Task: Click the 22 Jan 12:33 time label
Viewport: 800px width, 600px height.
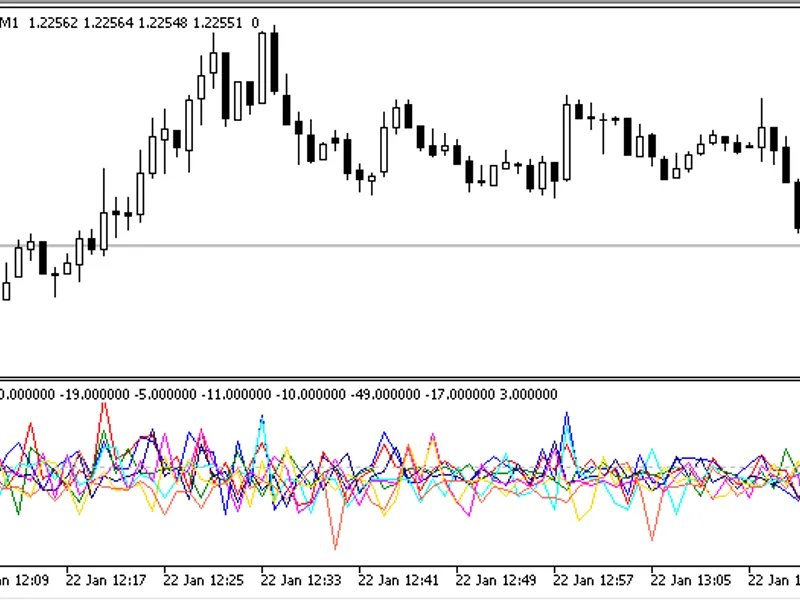Action: tap(301, 580)
